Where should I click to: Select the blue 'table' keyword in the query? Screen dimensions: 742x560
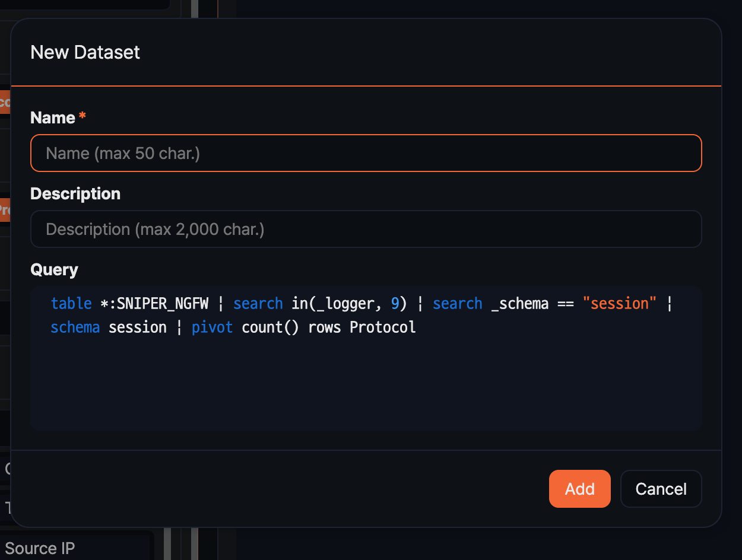(x=71, y=303)
